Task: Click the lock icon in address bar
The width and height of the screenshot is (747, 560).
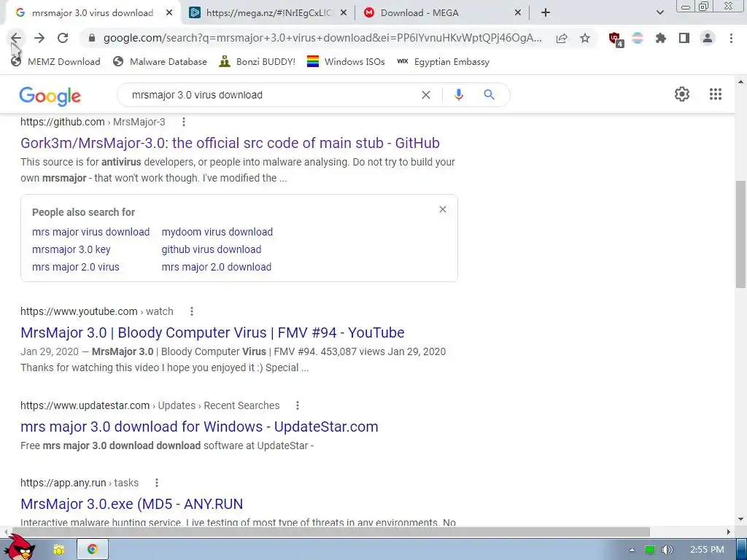Action: pyautogui.click(x=92, y=38)
